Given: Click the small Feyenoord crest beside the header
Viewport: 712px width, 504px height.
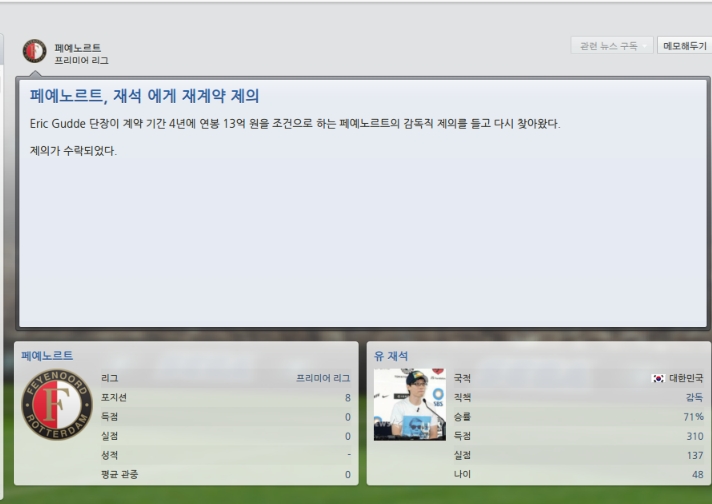Looking at the screenshot, I should pyautogui.click(x=35, y=51).
